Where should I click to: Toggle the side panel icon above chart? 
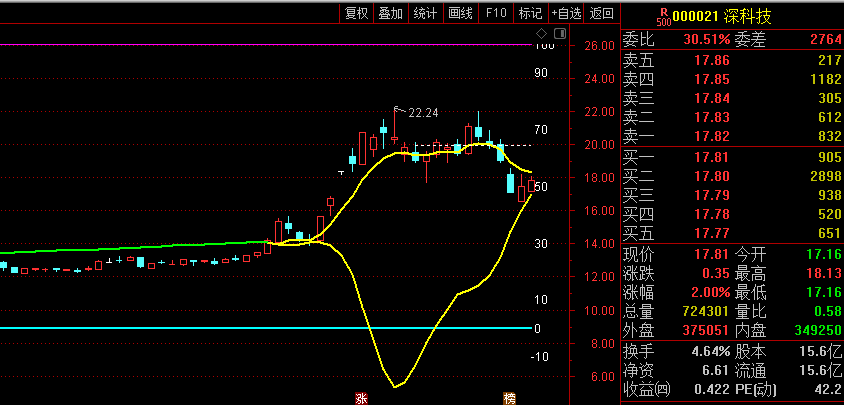click(x=560, y=34)
